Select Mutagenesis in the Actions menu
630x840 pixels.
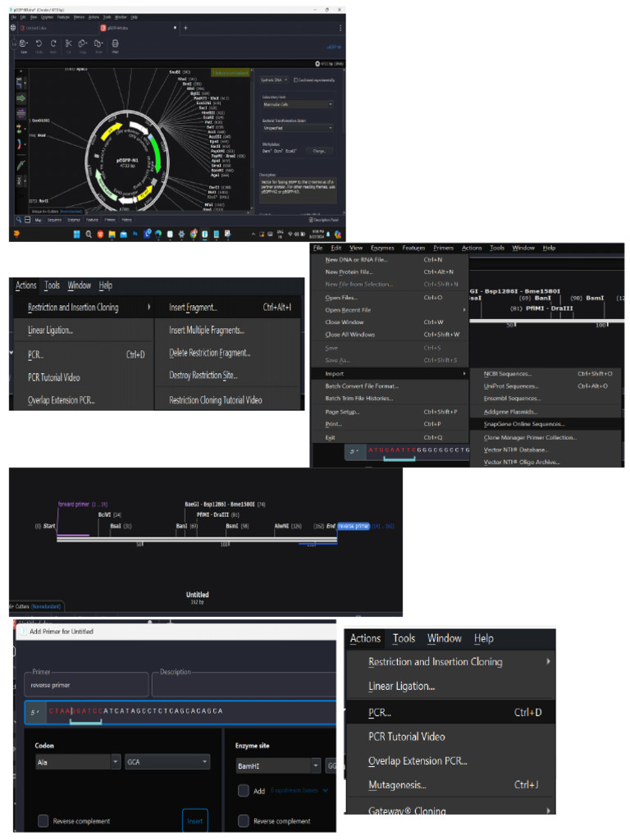(450, 785)
